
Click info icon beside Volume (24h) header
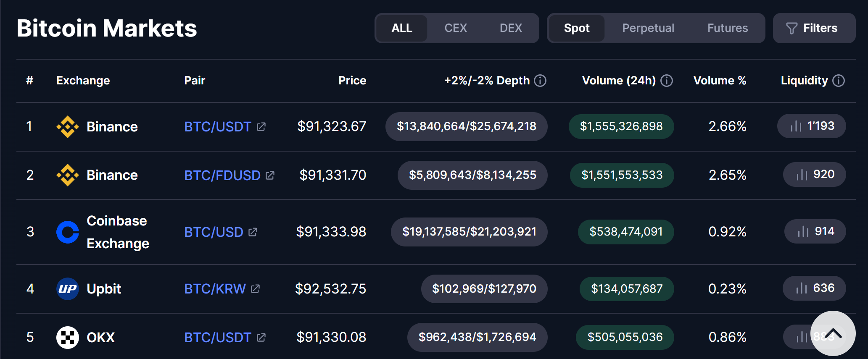(667, 81)
